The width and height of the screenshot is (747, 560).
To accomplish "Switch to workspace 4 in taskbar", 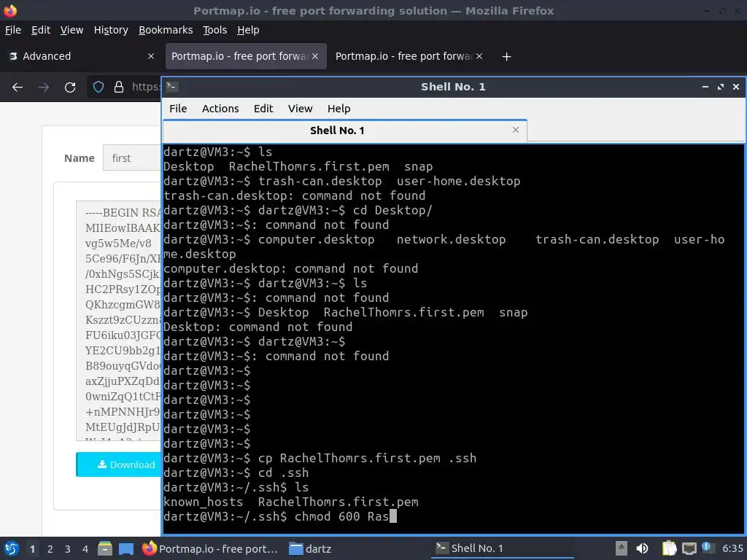I will (x=85, y=549).
